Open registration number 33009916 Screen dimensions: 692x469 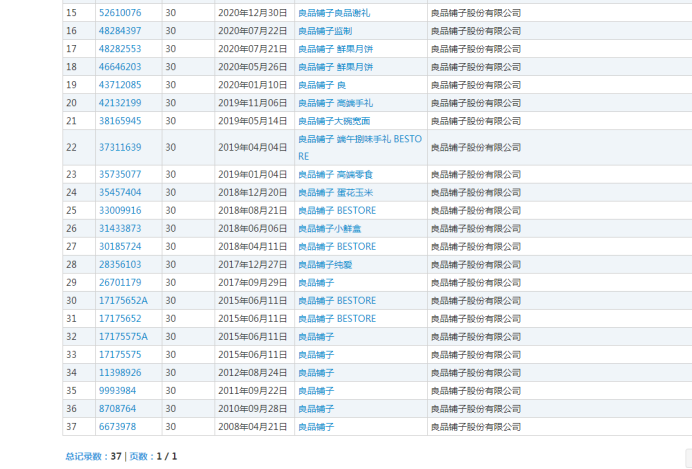(120, 210)
